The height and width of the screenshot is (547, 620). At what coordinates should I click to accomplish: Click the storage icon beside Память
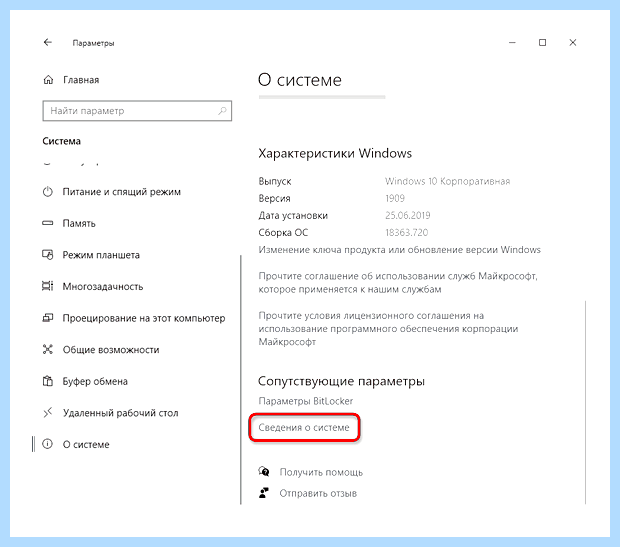point(47,223)
